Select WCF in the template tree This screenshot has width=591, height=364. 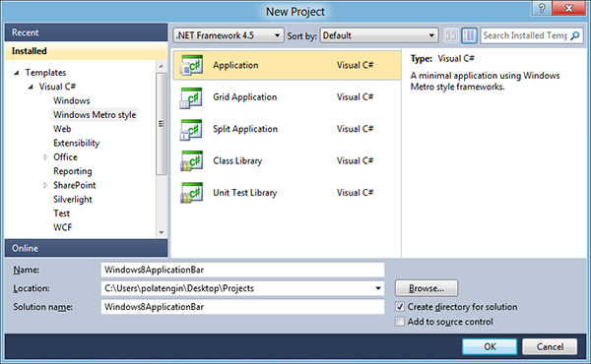63,227
